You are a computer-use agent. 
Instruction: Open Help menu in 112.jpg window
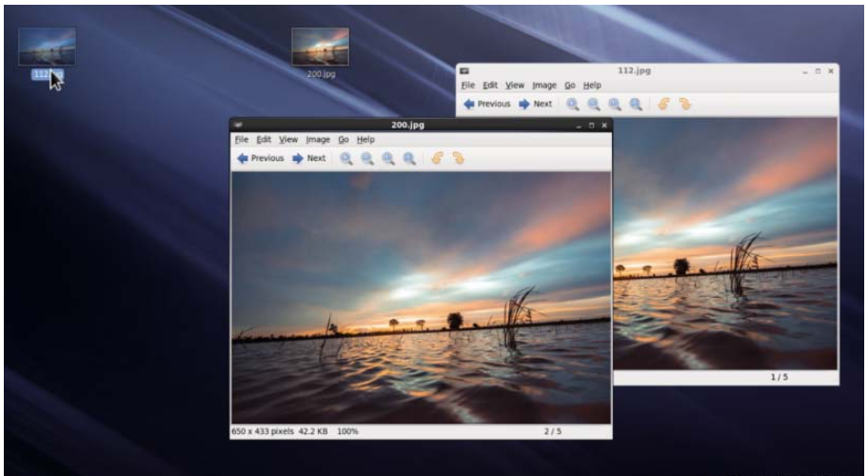(592, 86)
